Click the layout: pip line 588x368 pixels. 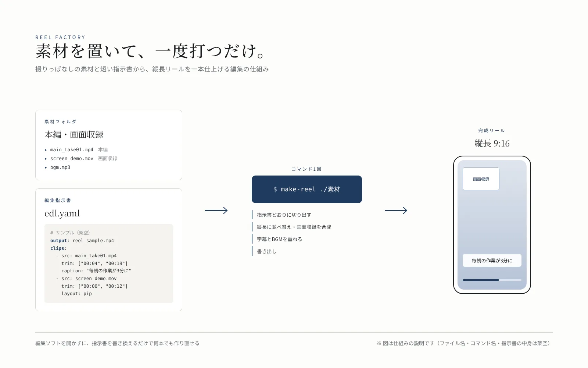click(76, 294)
